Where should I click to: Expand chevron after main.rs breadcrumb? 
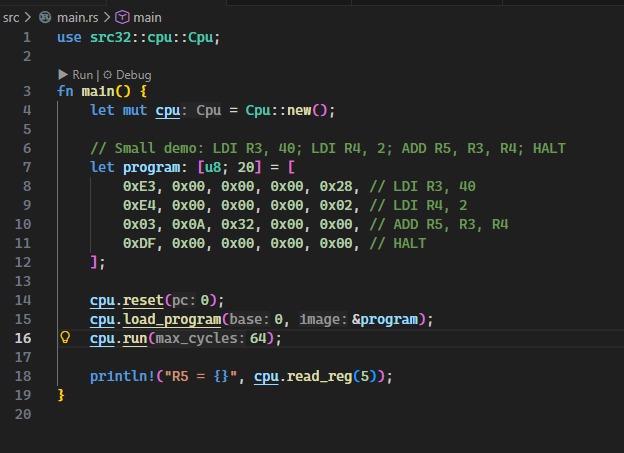pos(107,18)
